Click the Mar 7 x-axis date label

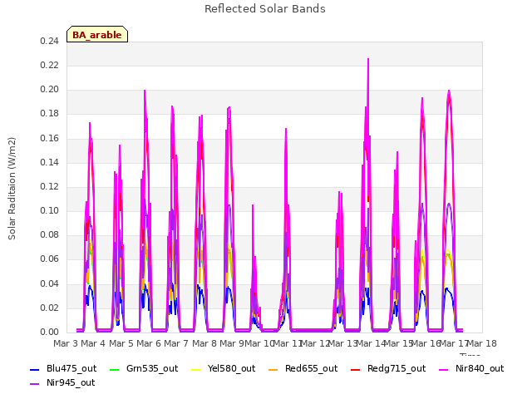pyautogui.click(x=176, y=343)
